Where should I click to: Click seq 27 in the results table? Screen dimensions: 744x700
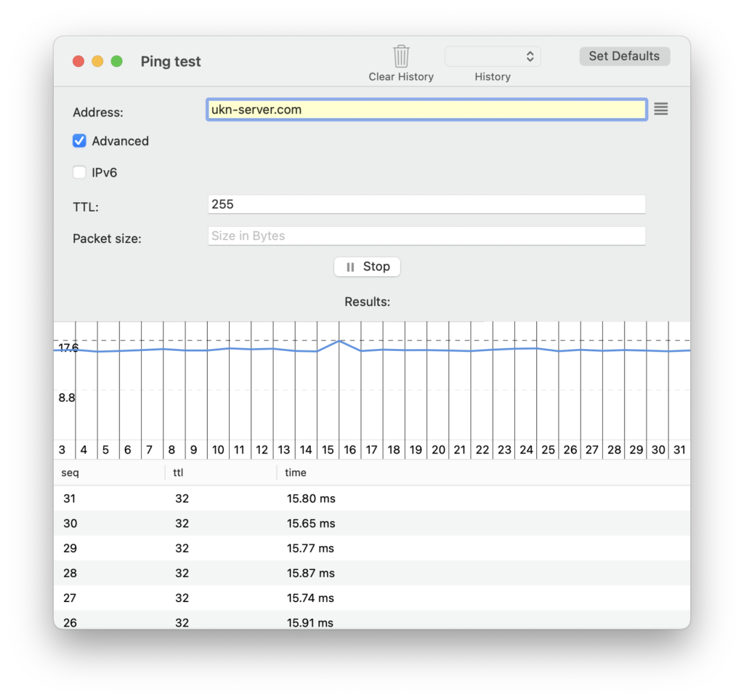[x=70, y=598]
